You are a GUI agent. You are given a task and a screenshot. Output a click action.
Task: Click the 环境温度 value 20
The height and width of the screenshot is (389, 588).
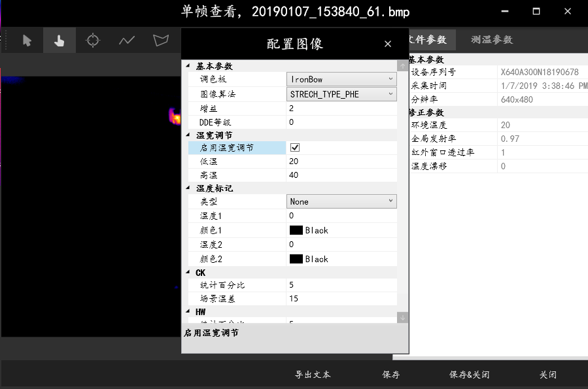pyautogui.click(x=506, y=125)
